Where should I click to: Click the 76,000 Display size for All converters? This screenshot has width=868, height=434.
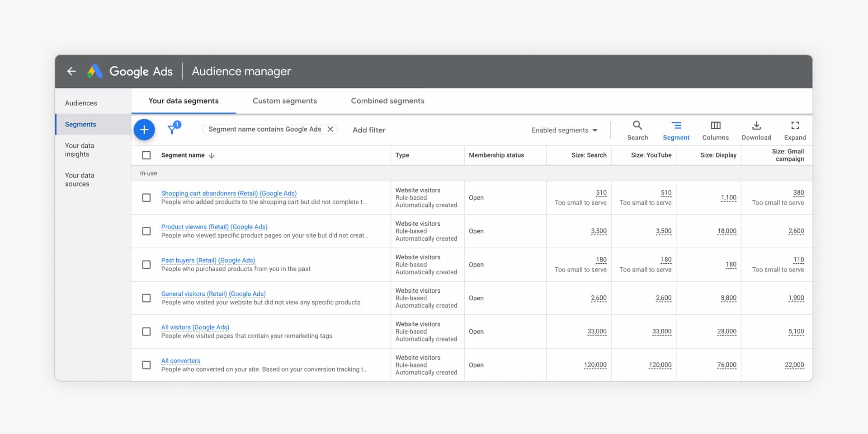coord(726,365)
